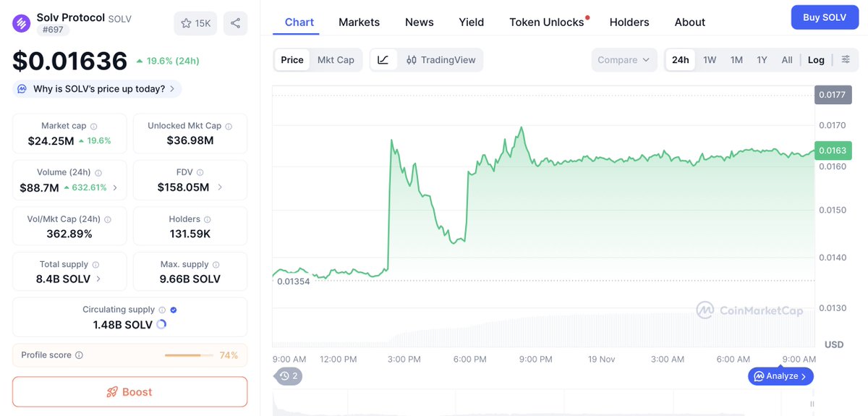Click the Solv Protocol logo icon
The width and height of the screenshot is (868, 416).
[x=22, y=23]
